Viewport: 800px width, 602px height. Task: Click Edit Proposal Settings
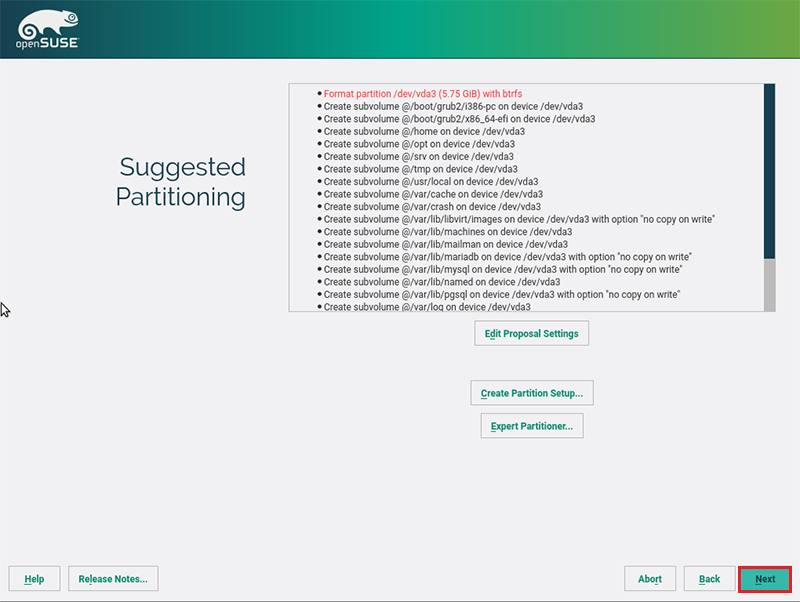pos(531,333)
